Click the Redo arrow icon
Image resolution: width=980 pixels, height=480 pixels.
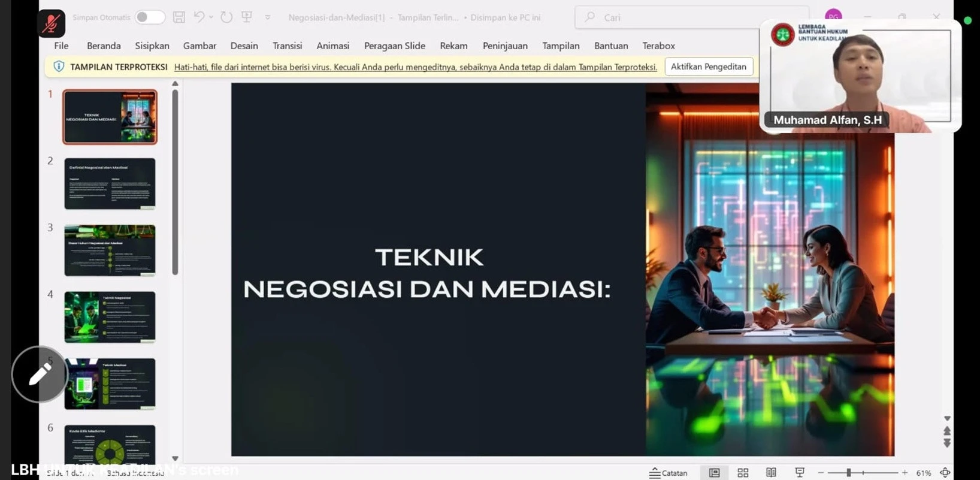(x=226, y=17)
